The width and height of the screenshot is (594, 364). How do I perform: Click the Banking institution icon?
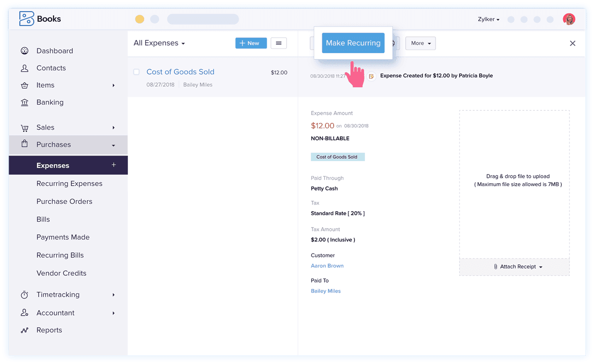tap(25, 102)
